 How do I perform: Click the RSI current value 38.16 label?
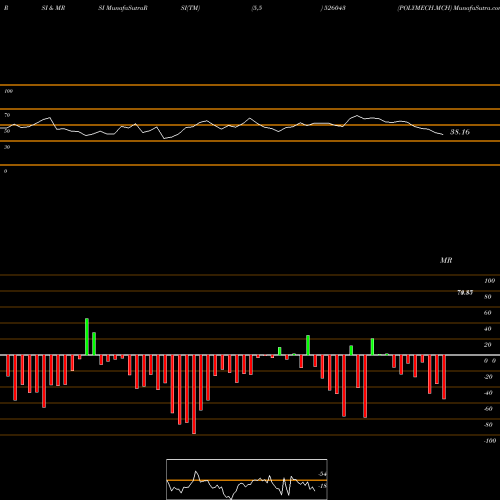point(460,132)
